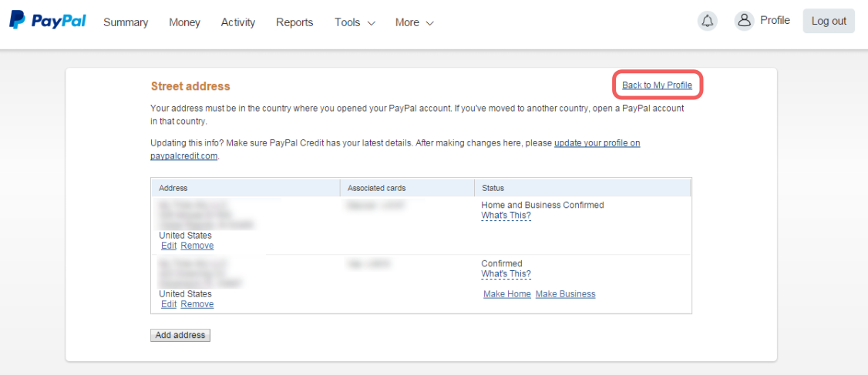Click the Back to My Profile link
The image size is (868, 375).
pyautogui.click(x=657, y=85)
